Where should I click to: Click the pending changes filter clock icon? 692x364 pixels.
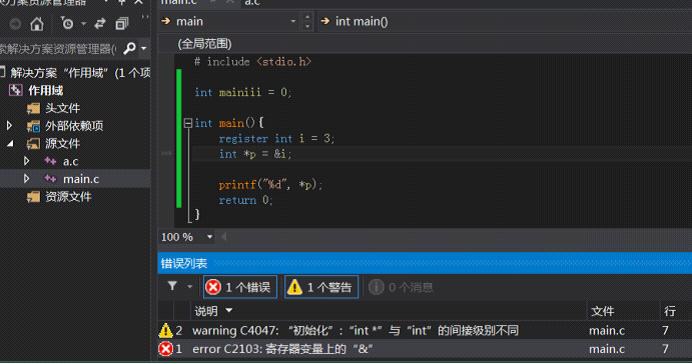pos(67,23)
